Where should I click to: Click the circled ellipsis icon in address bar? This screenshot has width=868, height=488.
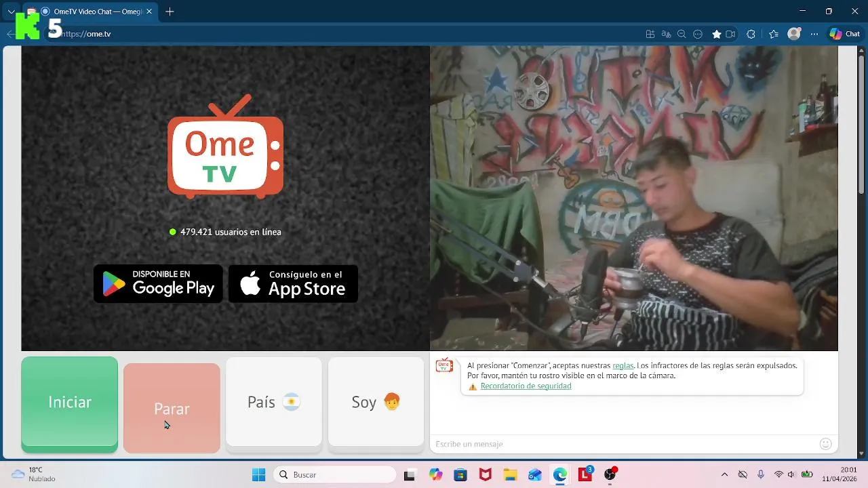pyautogui.click(x=698, y=34)
